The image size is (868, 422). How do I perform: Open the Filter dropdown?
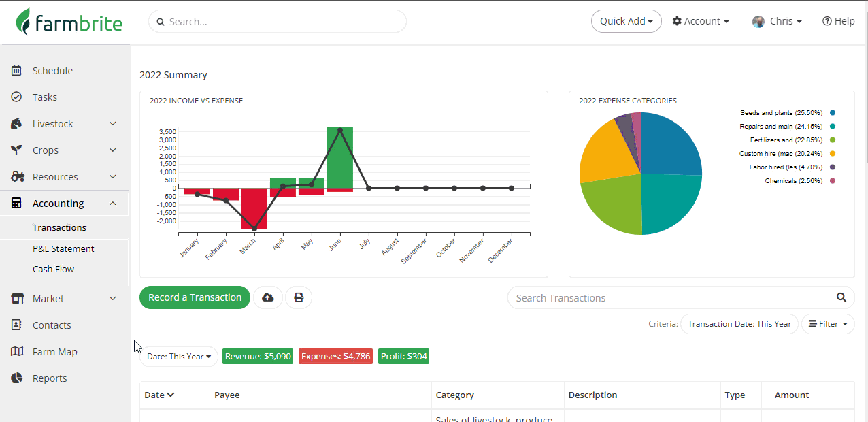pyautogui.click(x=828, y=324)
